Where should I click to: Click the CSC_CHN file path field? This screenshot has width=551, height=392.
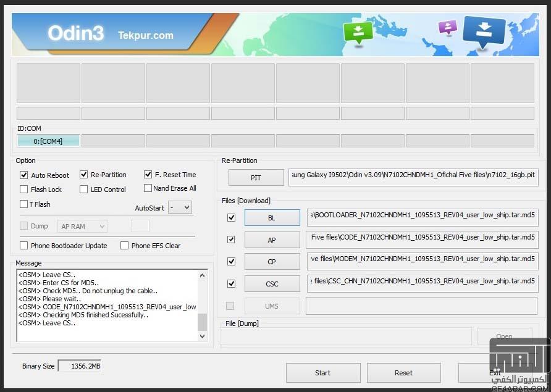(423, 283)
